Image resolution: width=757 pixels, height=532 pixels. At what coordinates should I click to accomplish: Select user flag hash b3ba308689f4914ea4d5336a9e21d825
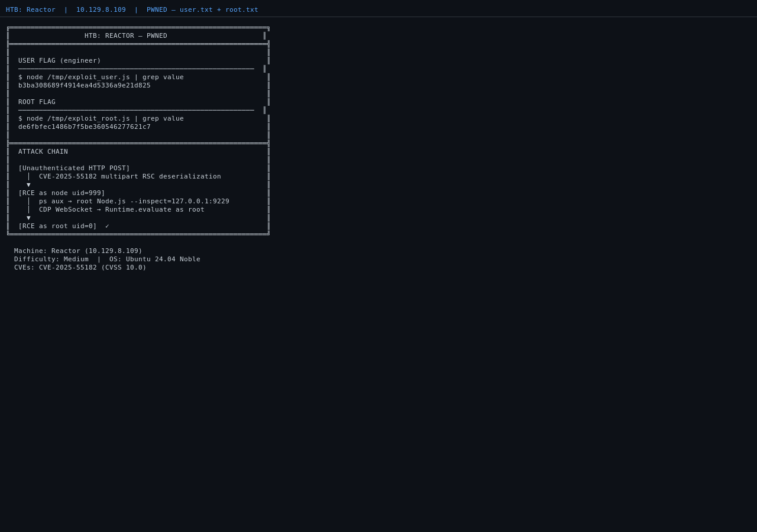coord(85,85)
